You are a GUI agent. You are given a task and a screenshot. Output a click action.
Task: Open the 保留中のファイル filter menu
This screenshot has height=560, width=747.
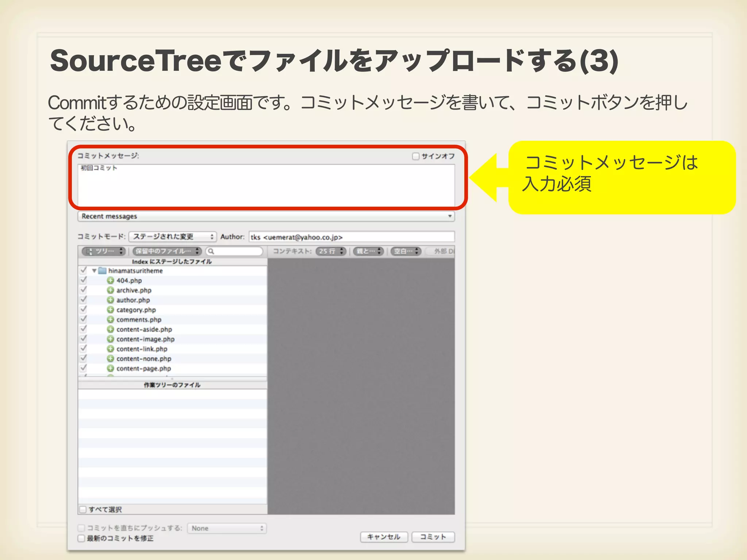tap(167, 251)
